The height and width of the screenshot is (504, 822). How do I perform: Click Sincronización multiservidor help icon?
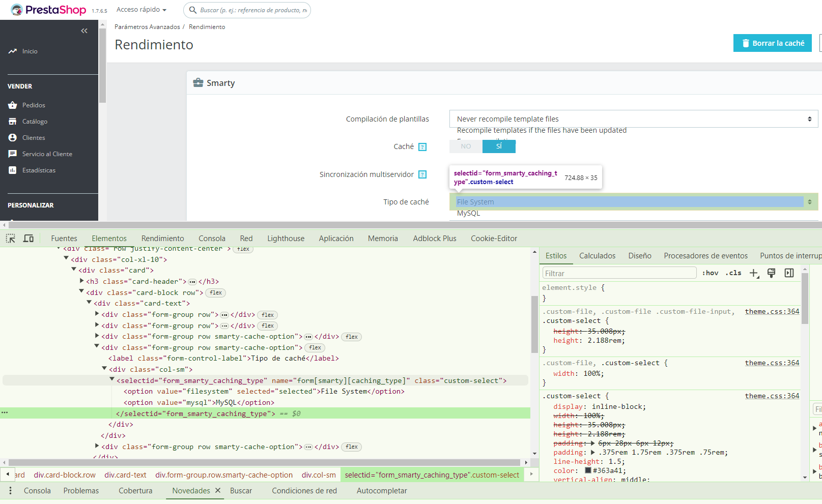(x=422, y=174)
